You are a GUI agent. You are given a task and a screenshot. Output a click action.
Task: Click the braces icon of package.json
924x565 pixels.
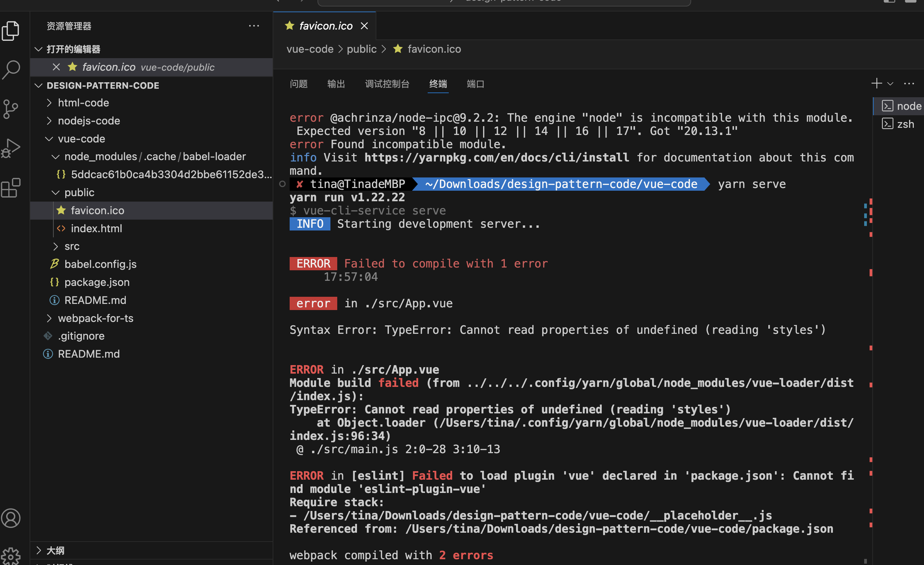point(54,282)
